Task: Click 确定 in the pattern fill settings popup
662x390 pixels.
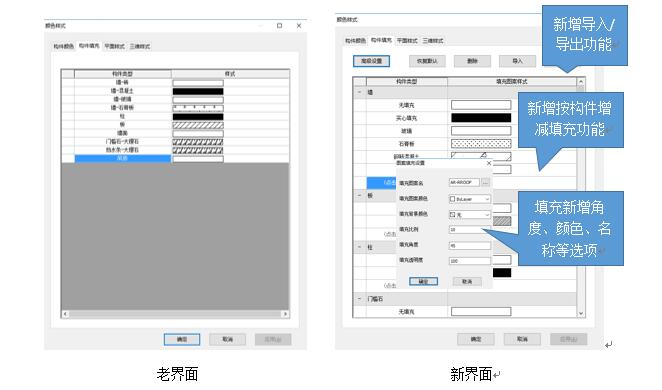Action: click(x=423, y=281)
